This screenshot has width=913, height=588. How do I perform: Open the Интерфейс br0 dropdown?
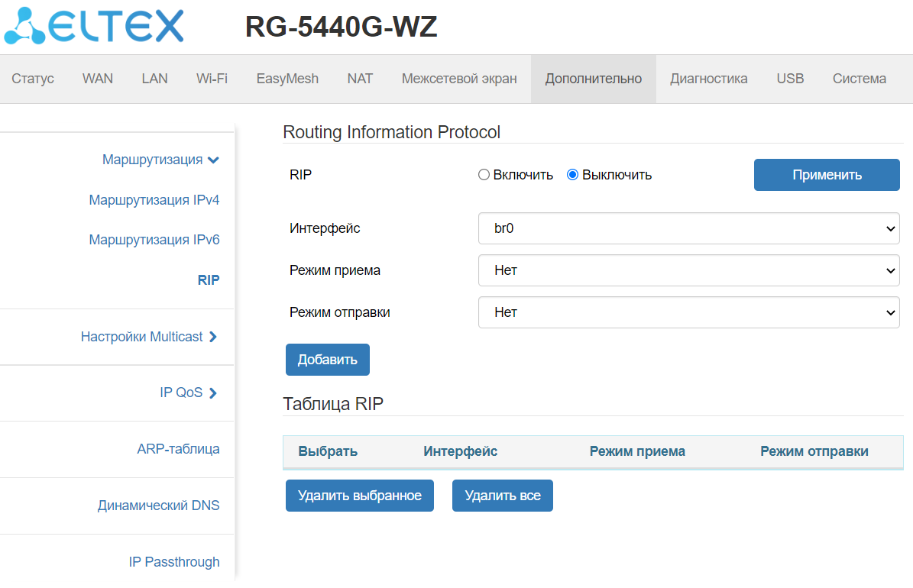[x=688, y=228]
